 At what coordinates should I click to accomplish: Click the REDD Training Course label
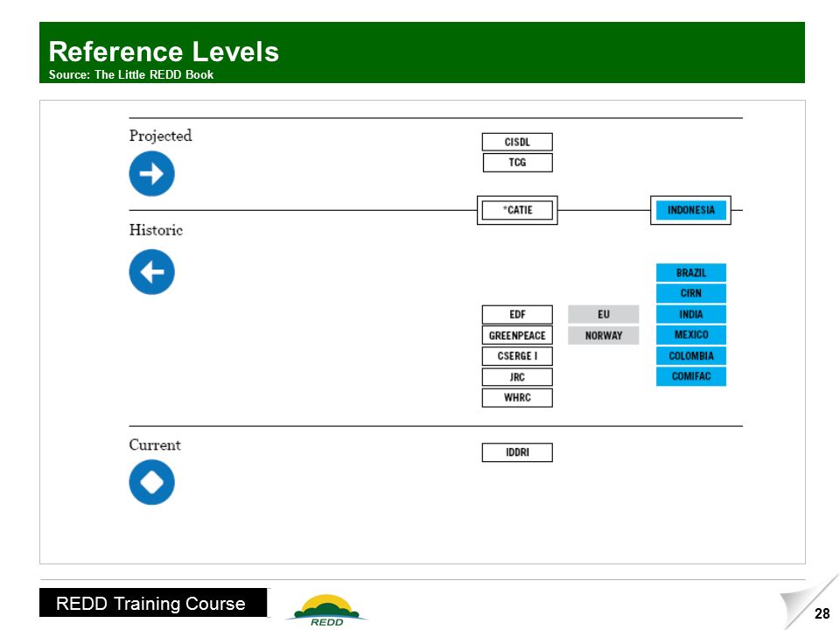point(152,603)
